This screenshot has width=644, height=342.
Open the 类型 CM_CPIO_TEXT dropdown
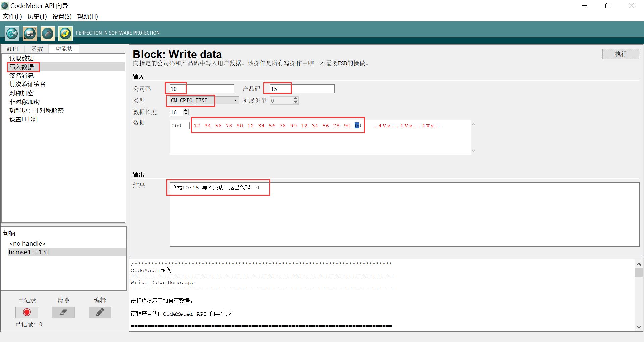click(x=204, y=100)
